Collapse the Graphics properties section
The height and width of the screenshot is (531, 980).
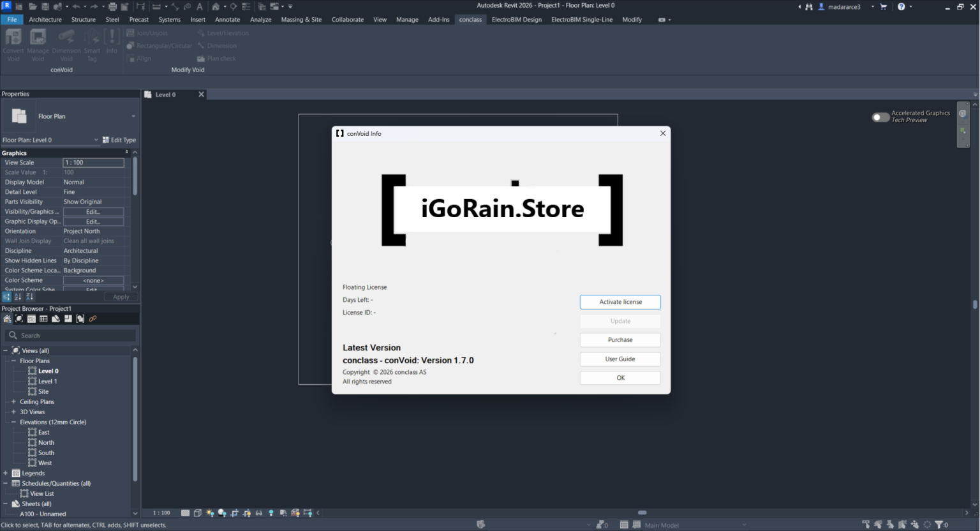point(126,153)
